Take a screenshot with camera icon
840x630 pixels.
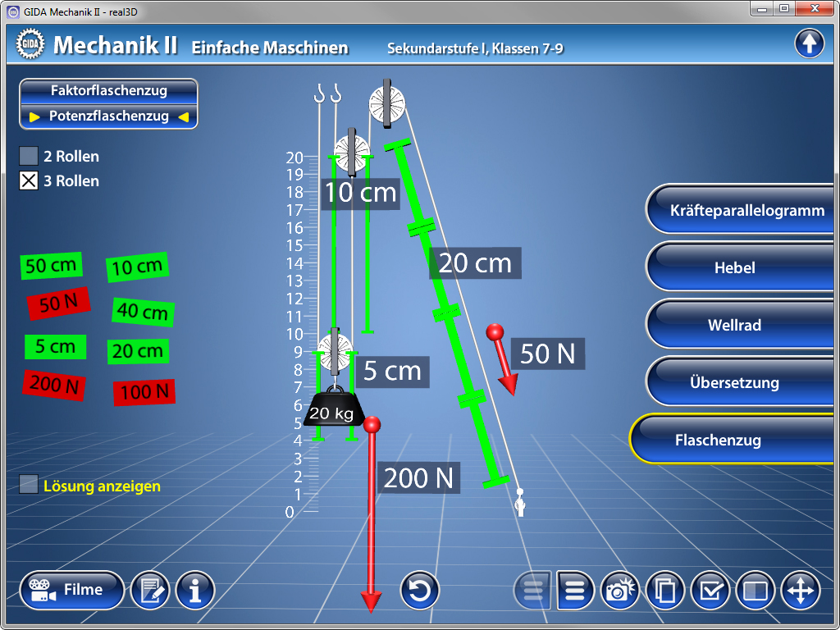(622, 590)
